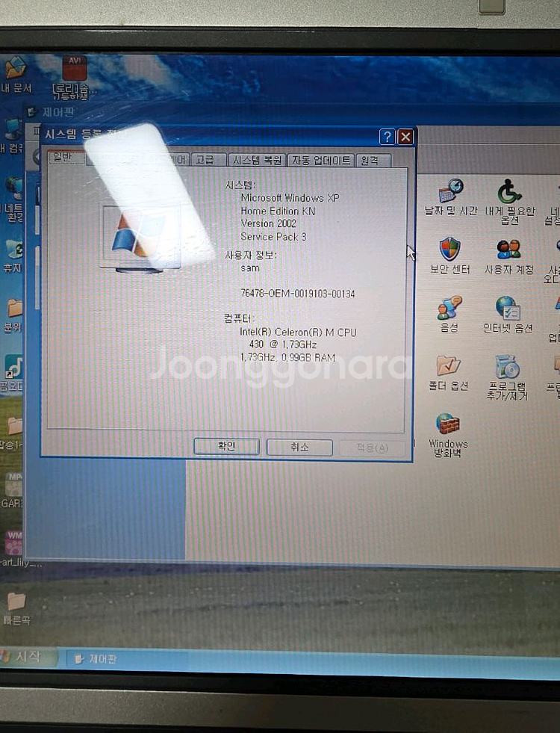The height and width of the screenshot is (733, 560).
Task: Click the 취소 button
Action: [x=299, y=447]
